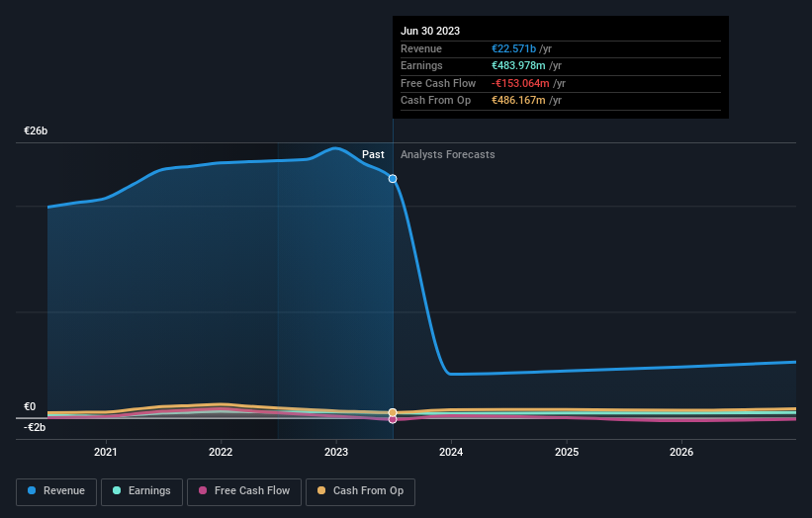
Task: Click the Earnings row label in tooltip
Action: pos(421,65)
